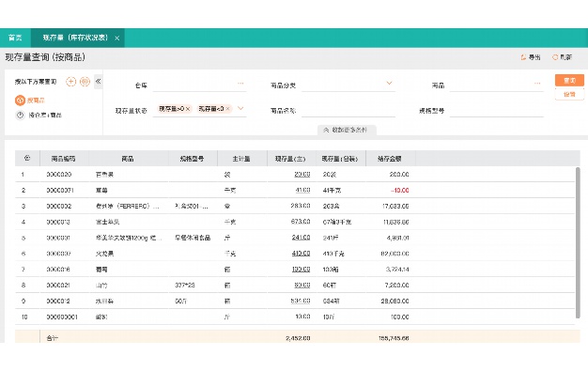The height and width of the screenshot is (371, 588).
Task: Click the 导出 export icon
Action: click(523, 57)
